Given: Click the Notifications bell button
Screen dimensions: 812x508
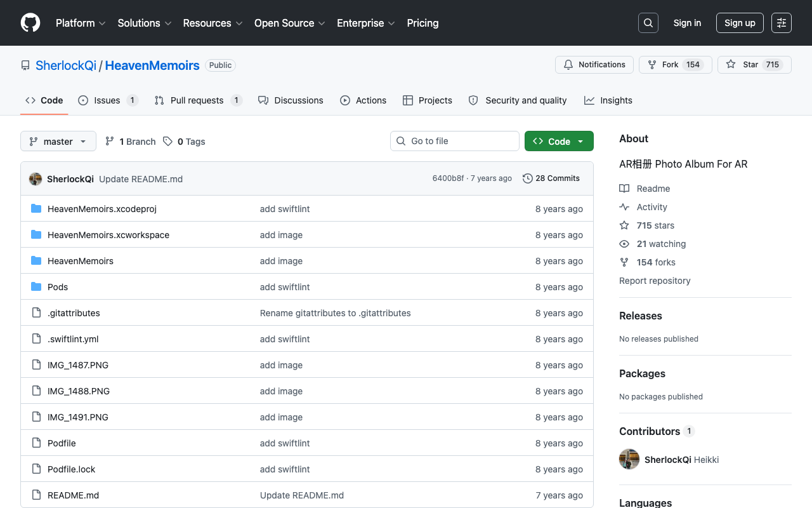Looking at the screenshot, I should pyautogui.click(x=594, y=65).
